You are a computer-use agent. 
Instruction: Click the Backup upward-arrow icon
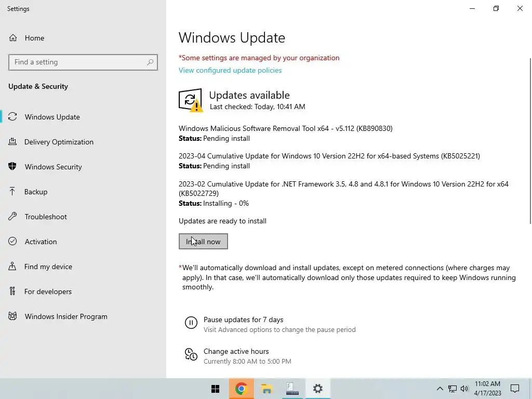[12, 191]
